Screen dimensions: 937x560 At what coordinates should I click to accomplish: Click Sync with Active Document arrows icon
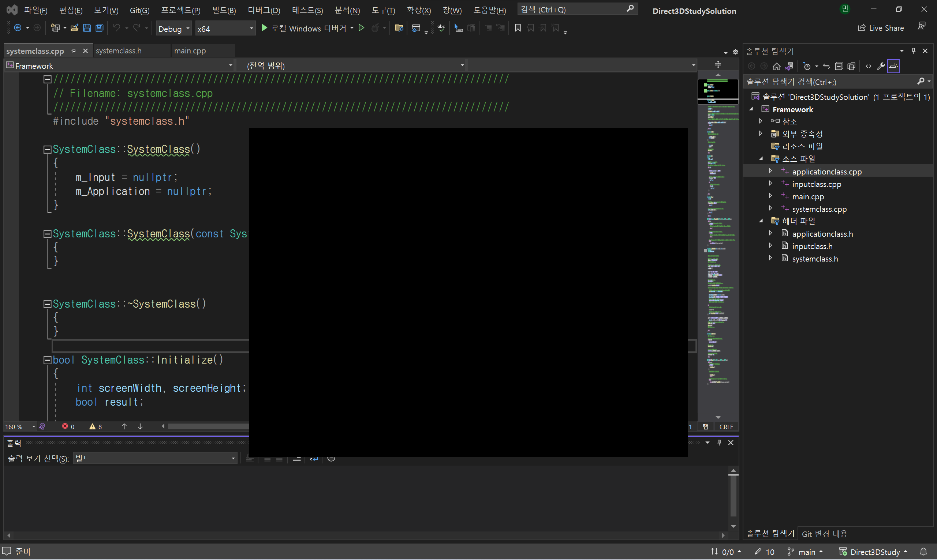coord(826,67)
